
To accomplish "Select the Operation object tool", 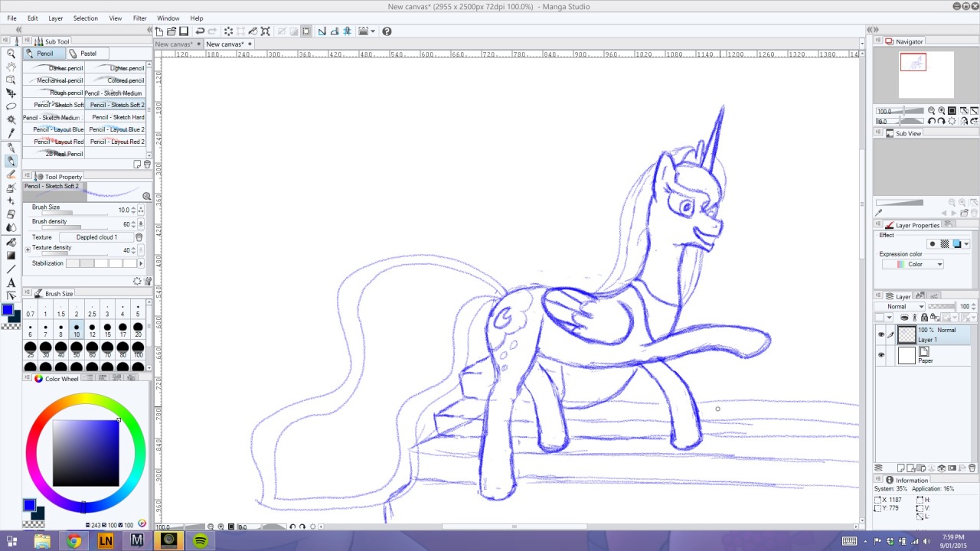I will [11, 80].
